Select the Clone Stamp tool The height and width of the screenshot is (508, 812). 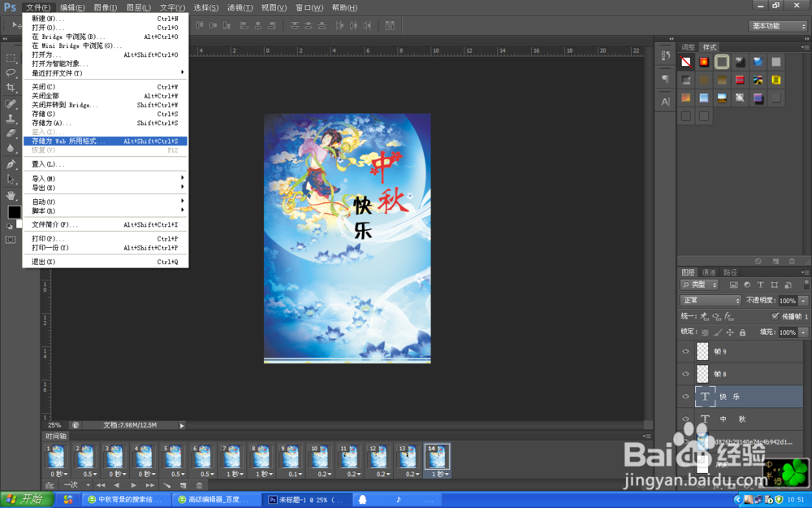(11, 118)
